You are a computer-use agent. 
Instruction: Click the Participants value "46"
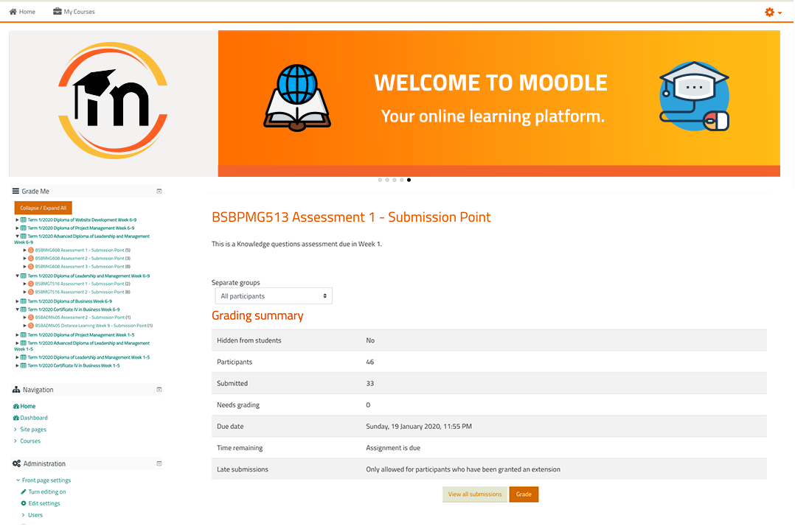pos(370,363)
